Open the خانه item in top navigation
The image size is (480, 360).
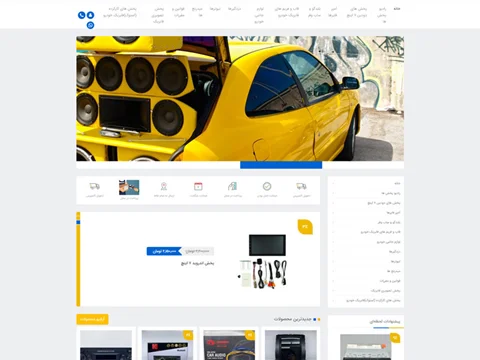tap(397, 9)
